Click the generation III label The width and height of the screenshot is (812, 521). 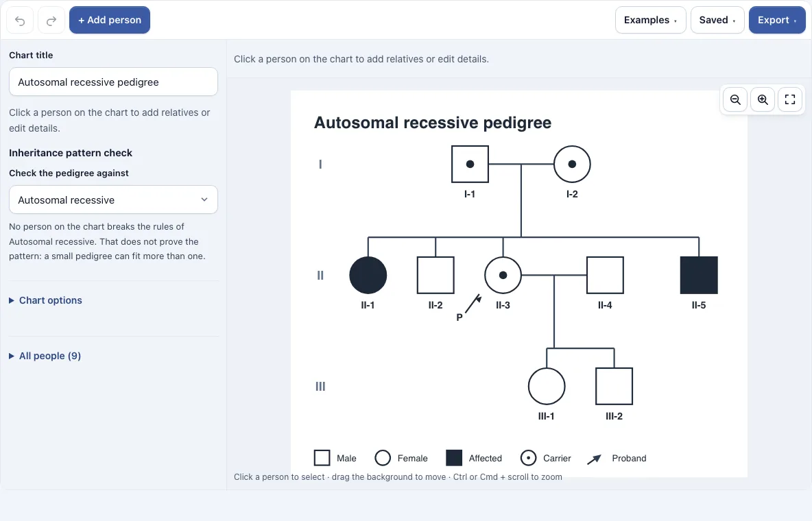320,387
